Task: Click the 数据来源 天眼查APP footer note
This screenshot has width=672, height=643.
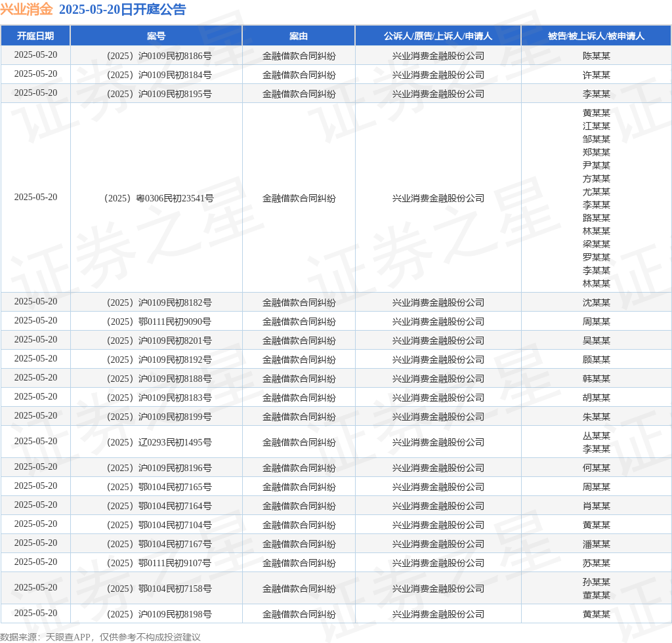Action: 100,637
